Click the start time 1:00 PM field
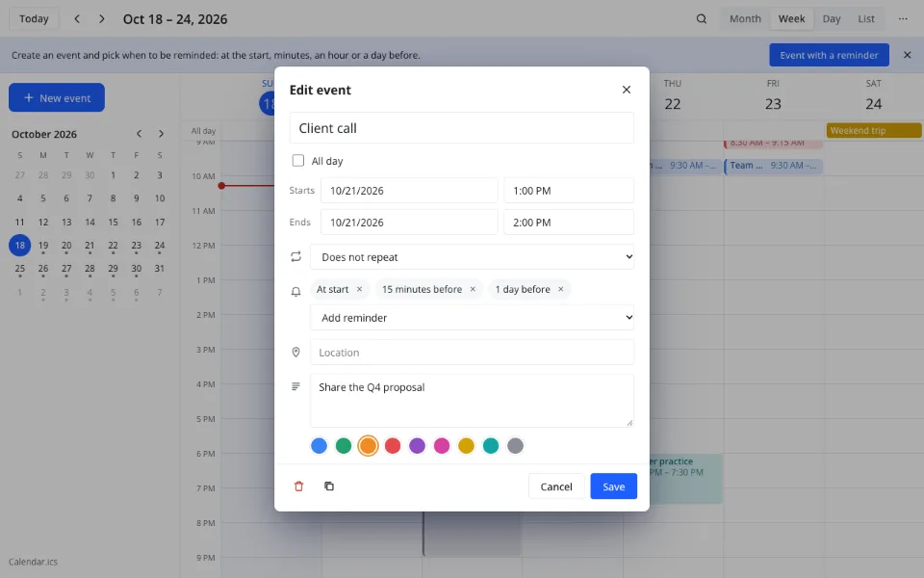This screenshot has width=924, height=578. point(569,191)
